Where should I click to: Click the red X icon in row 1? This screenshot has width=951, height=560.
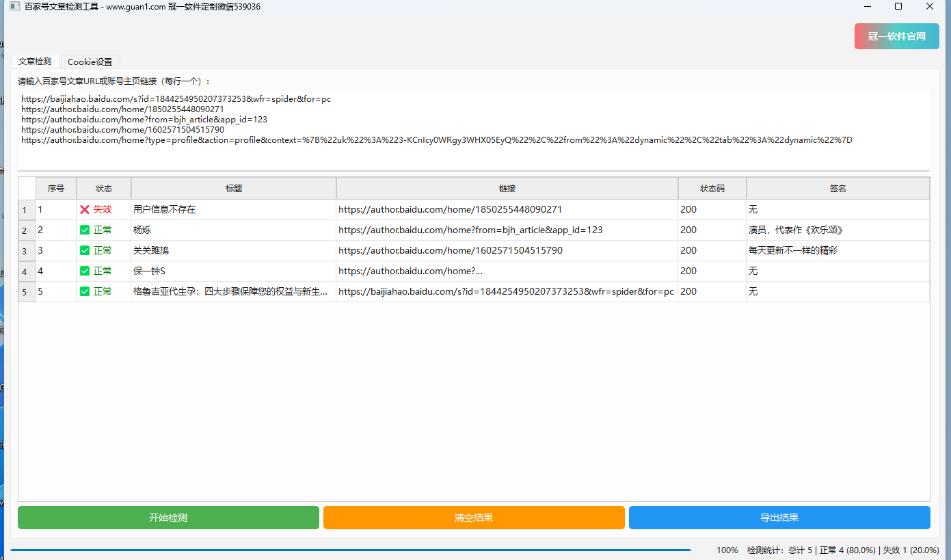click(x=85, y=209)
